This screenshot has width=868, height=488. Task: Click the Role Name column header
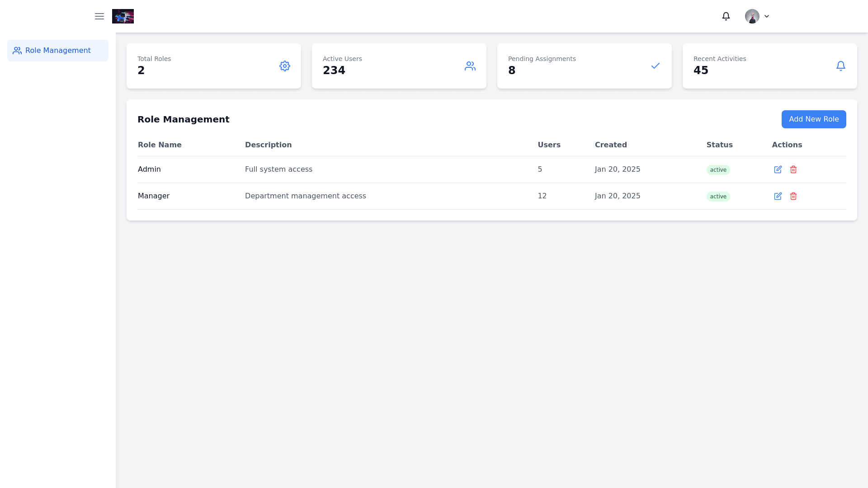click(160, 145)
